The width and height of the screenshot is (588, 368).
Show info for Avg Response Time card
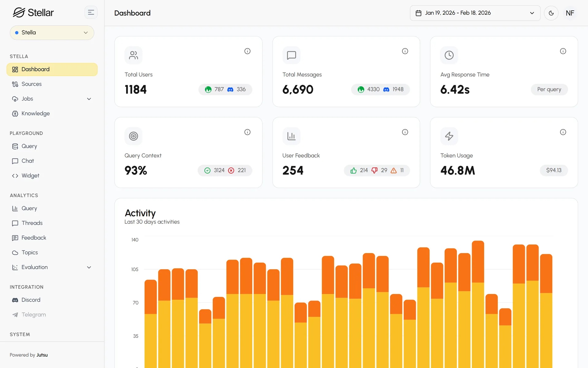[563, 51]
